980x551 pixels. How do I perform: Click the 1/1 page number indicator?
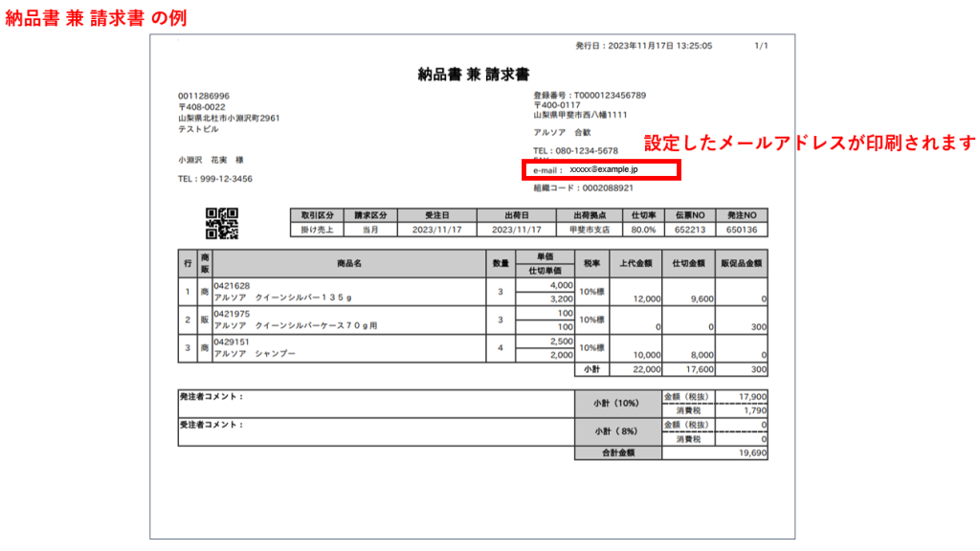[761, 46]
